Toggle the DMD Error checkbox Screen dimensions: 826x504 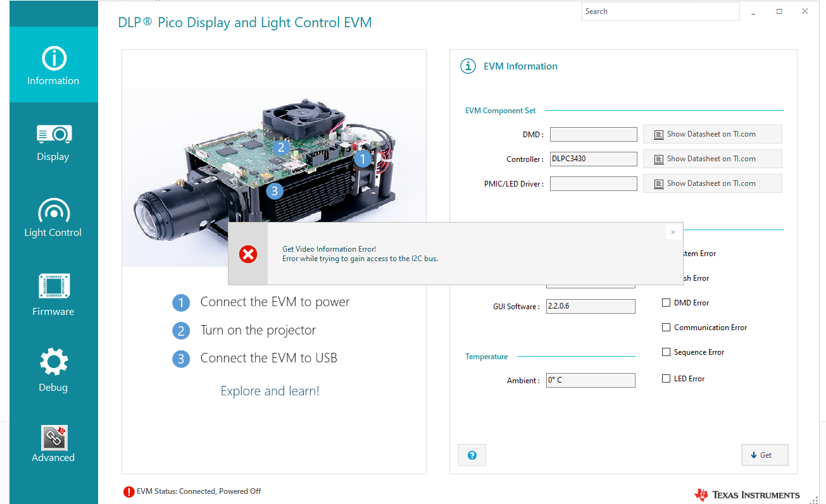(666, 303)
